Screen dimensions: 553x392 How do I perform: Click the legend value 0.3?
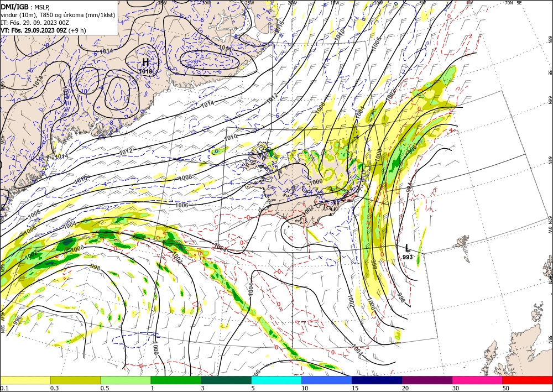point(54,388)
